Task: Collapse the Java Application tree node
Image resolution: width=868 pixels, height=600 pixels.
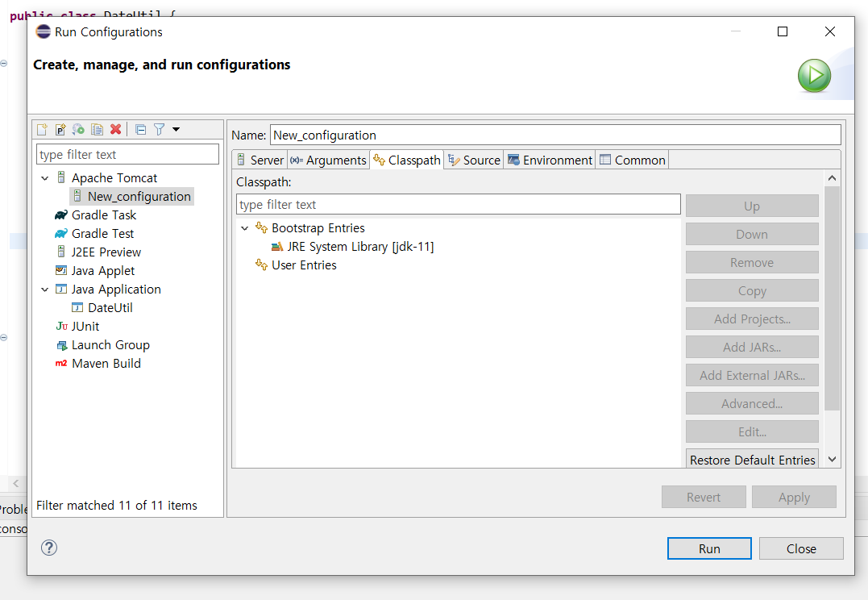Action: (x=45, y=290)
